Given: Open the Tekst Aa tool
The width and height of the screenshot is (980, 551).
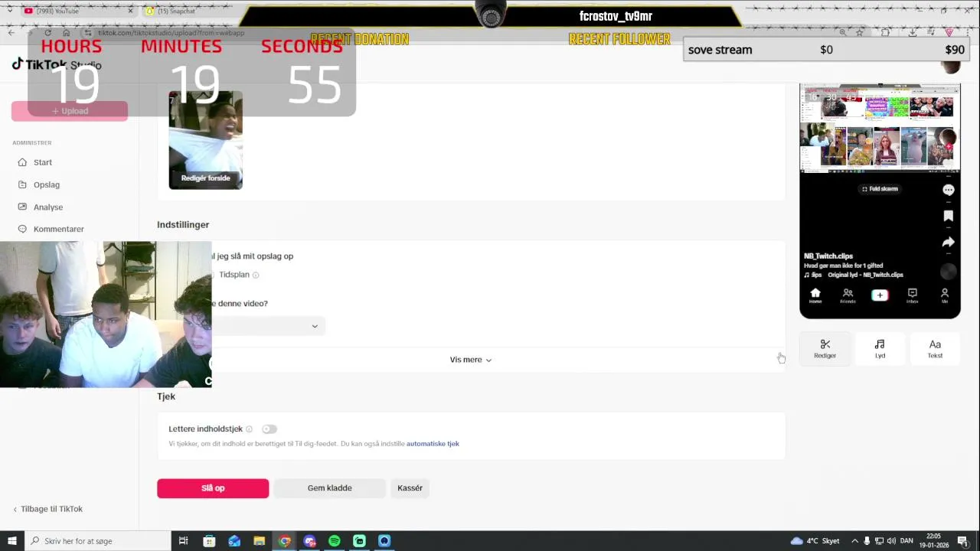Looking at the screenshot, I should coord(935,349).
